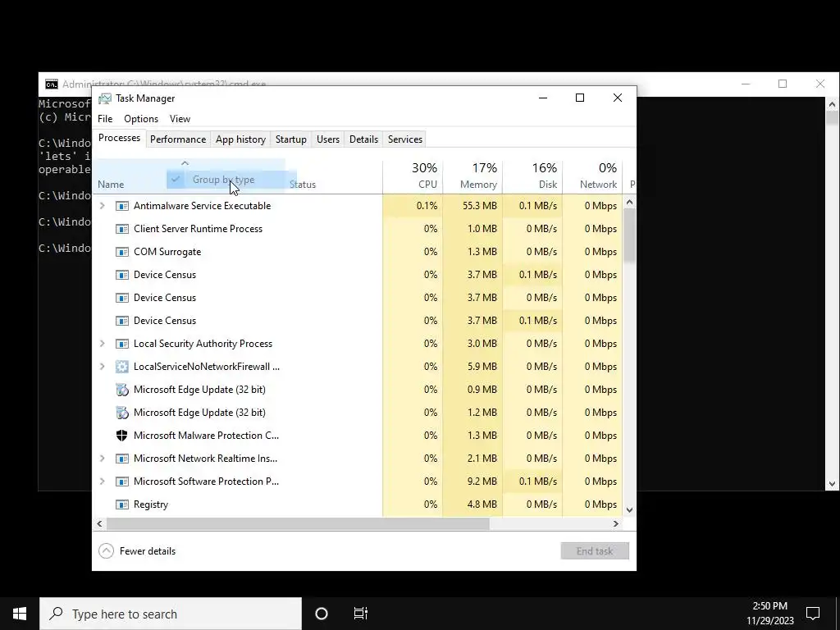Sort processes by Disk column
This screenshot has height=630, width=840.
coord(533,176)
